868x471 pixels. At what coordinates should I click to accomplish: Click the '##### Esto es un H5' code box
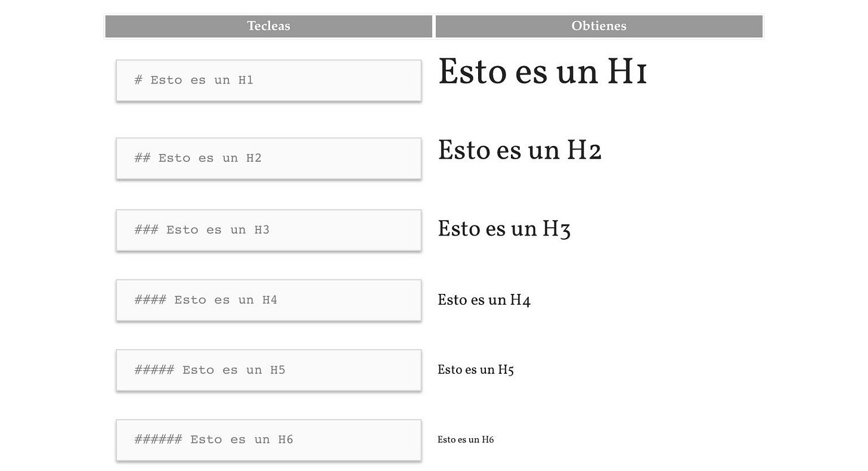269,370
